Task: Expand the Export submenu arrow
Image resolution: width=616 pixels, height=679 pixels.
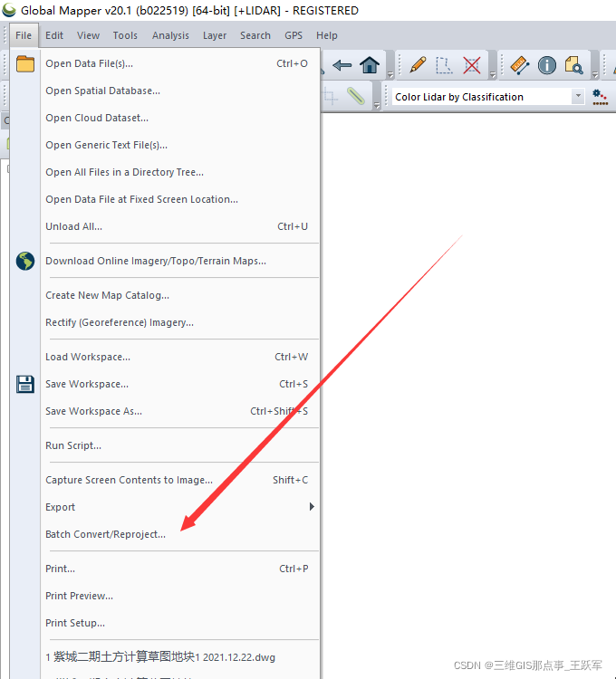Action: point(312,507)
